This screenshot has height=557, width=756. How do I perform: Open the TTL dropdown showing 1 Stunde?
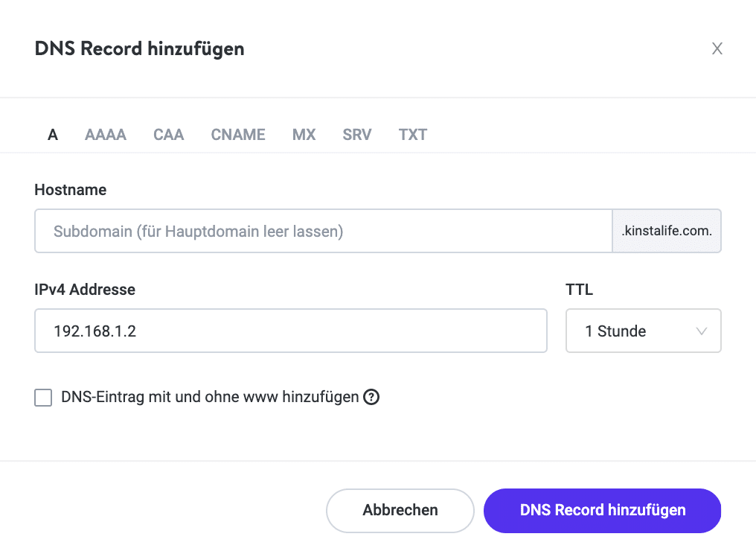pyautogui.click(x=643, y=331)
